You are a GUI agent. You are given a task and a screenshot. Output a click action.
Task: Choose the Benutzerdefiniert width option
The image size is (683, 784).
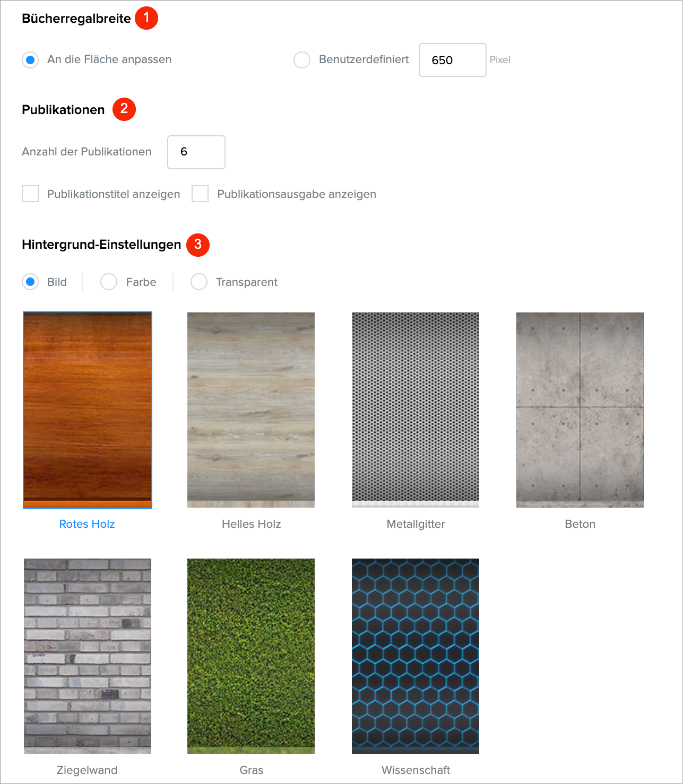click(x=302, y=60)
